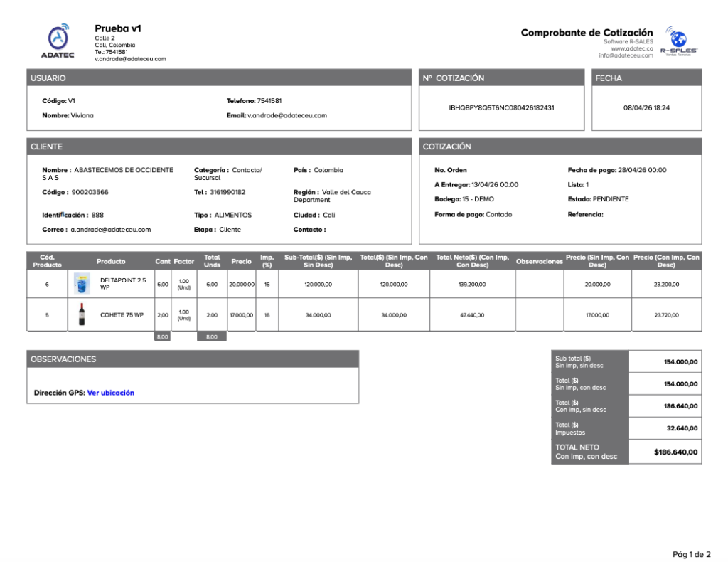Click the price cell 23.720,00

coord(666,315)
